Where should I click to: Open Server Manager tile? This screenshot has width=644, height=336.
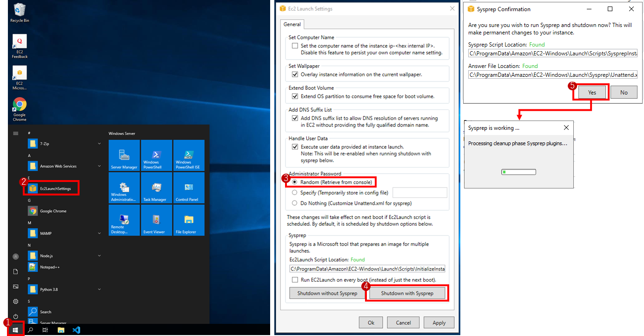124,155
